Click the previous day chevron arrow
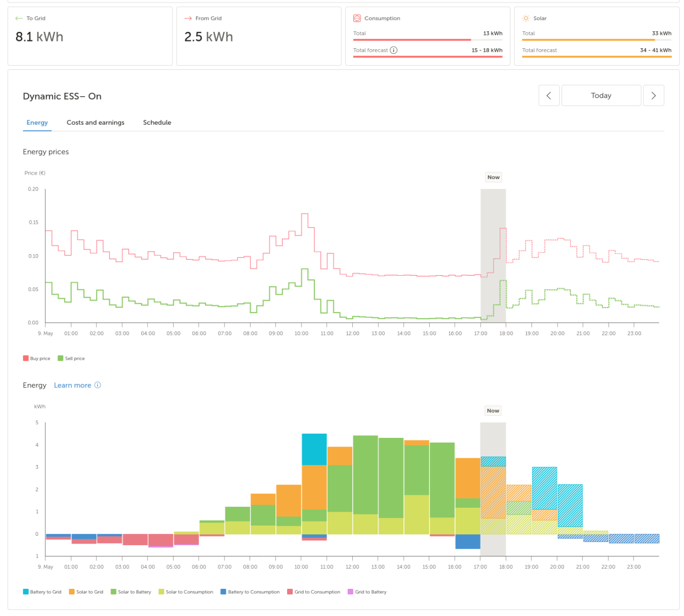 (548, 95)
